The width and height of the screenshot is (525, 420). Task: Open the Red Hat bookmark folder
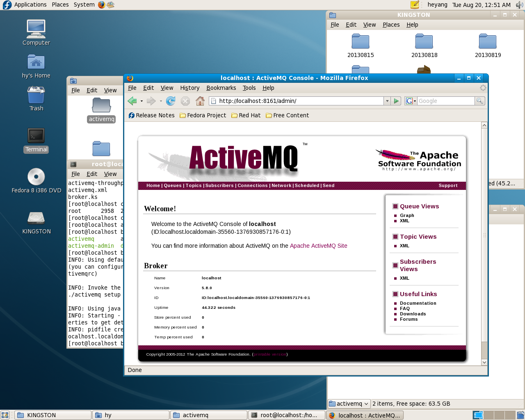click(x=246, y=115)
